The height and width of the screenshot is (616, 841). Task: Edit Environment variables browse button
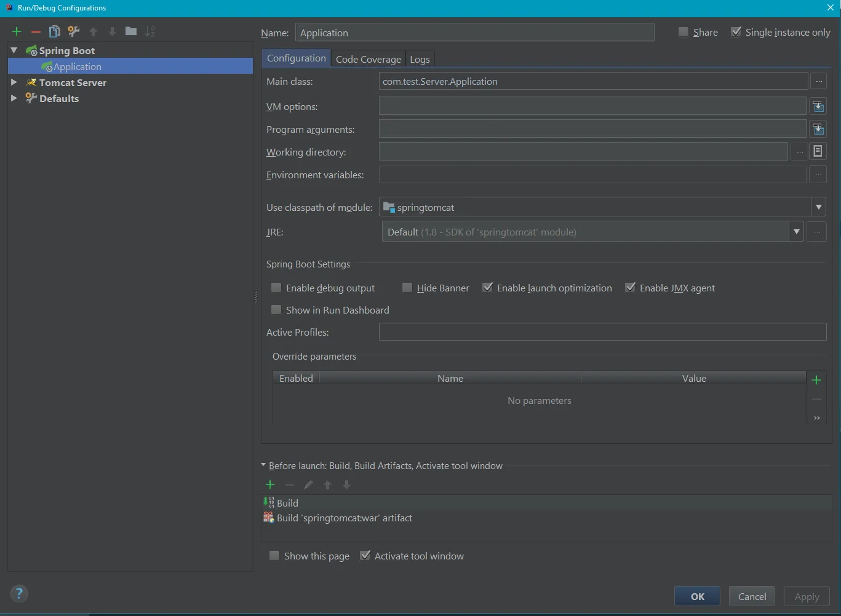coord(818,175)
